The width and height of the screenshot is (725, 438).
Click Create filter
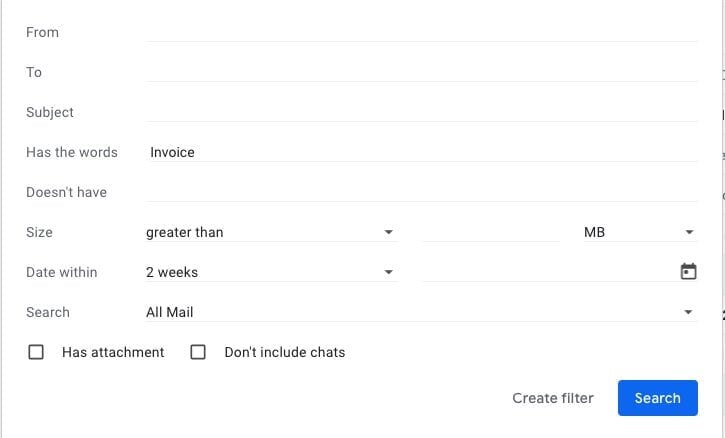click(553, 398)
